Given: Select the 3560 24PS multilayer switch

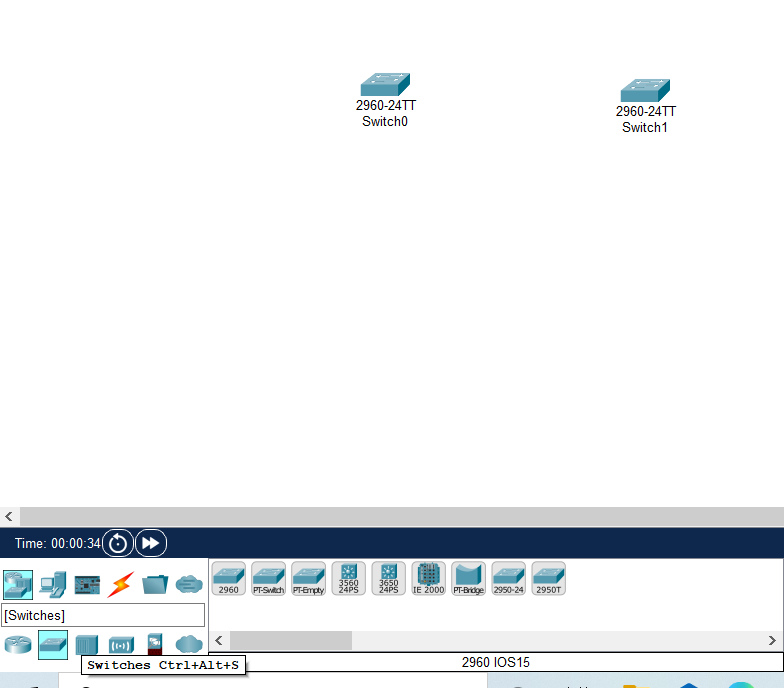Looking at the screenshot, I should point(348,578).
